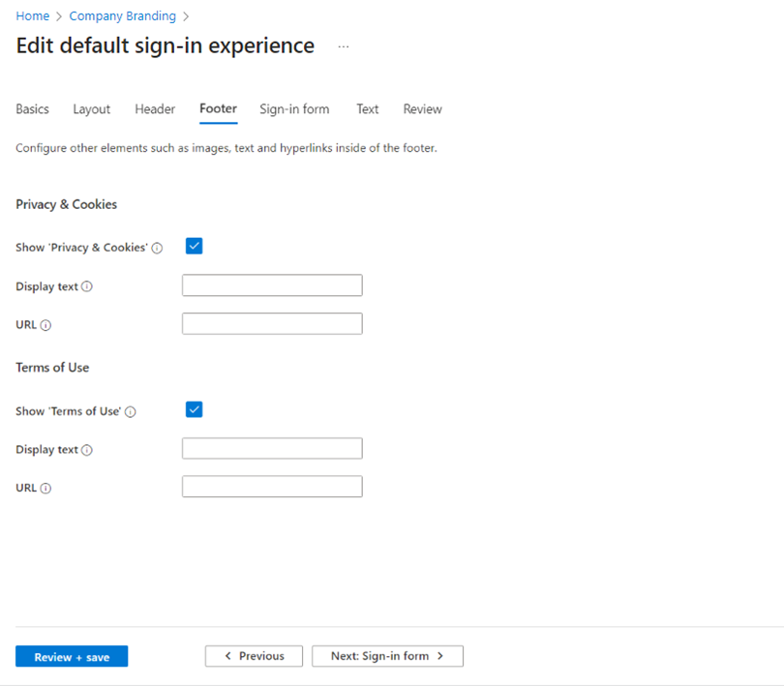
Task: Open the ellipsis more options menu
Action: pos(344,46)
